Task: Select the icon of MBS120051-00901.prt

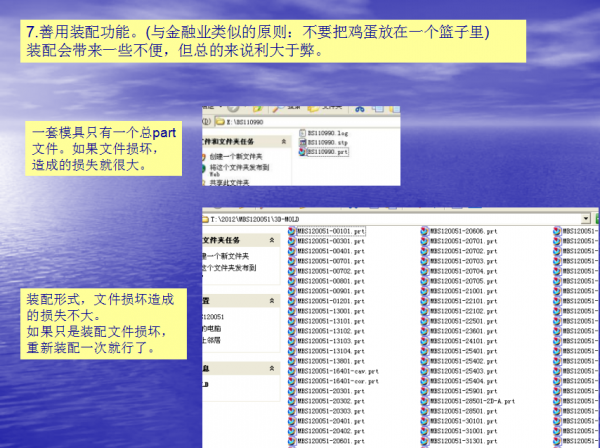Action: pos(292,291)
